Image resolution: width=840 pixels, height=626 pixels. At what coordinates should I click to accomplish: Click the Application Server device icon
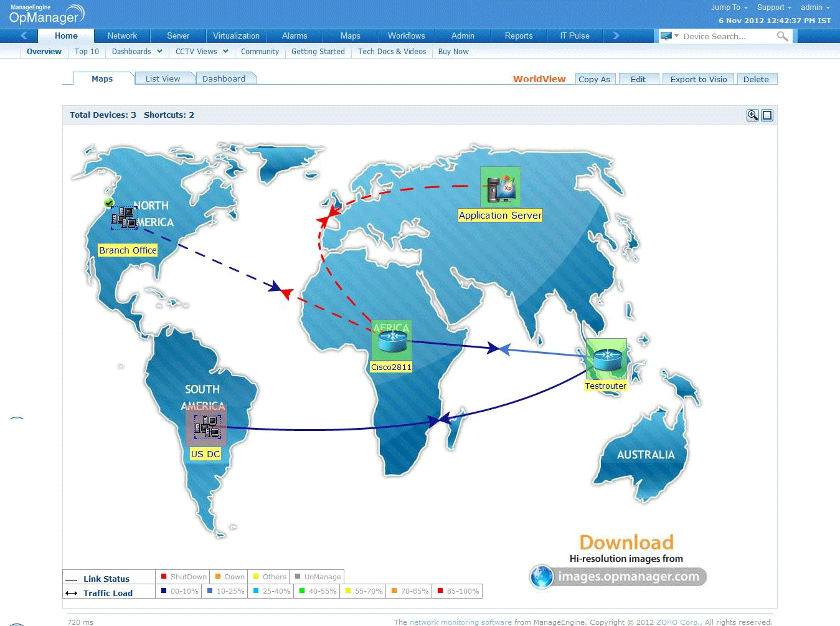(x=500, y=187)
